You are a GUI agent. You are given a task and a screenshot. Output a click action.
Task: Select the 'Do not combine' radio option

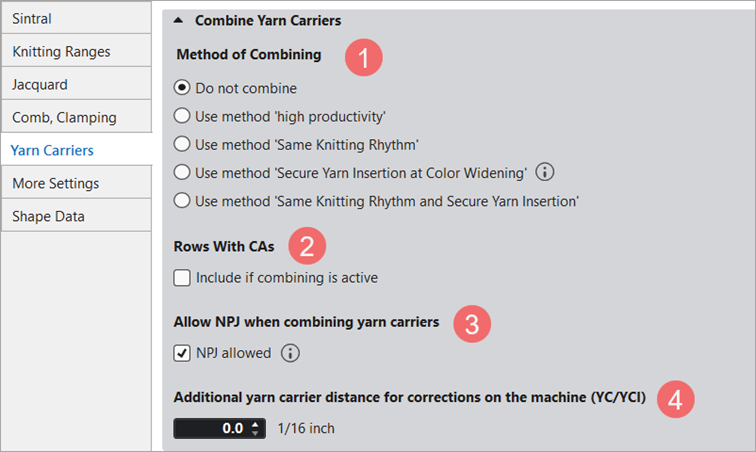click(182, 88)
